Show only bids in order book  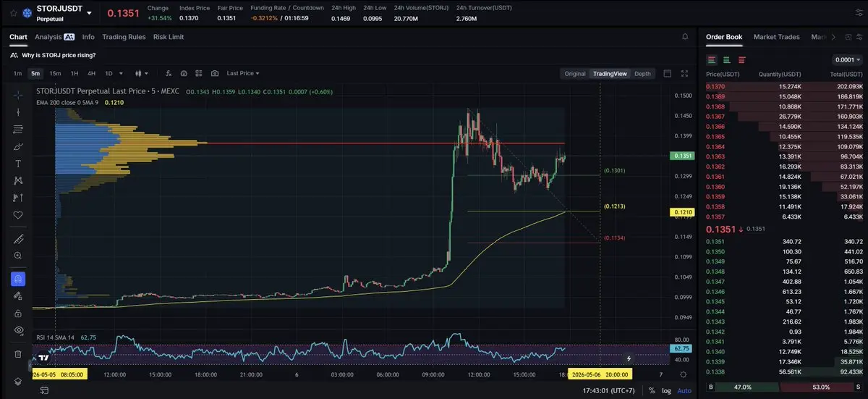(727, 60)
